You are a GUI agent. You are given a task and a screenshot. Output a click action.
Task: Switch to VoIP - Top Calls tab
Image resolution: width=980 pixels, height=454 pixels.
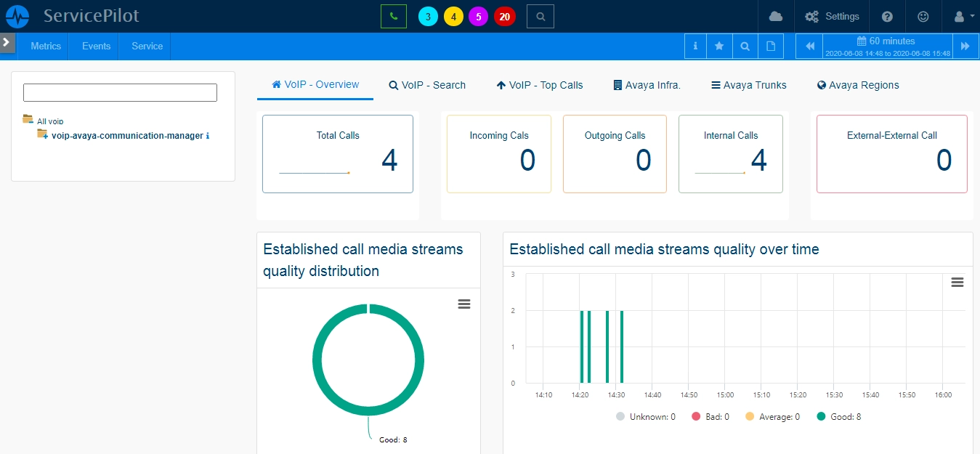pos(540,85)
